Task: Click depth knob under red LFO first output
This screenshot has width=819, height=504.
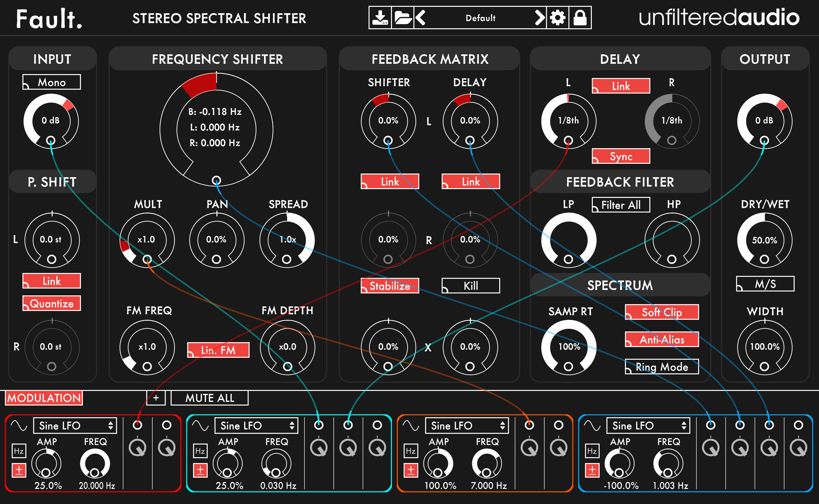Action: [137, 447]
